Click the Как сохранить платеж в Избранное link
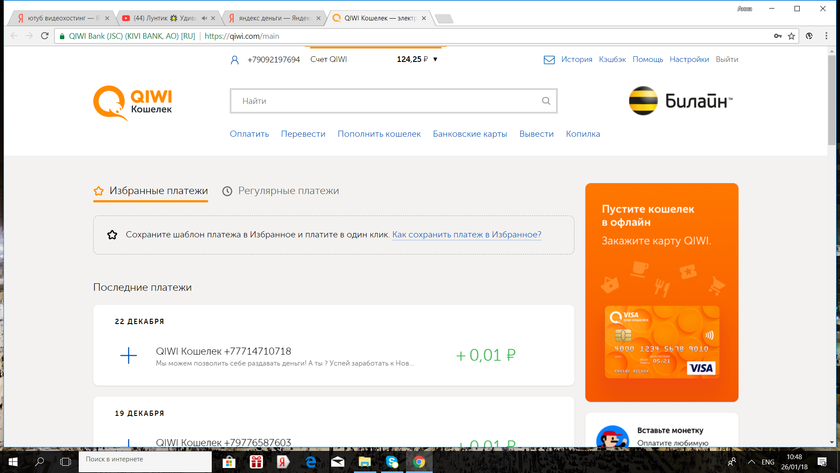 pos(466,235)
